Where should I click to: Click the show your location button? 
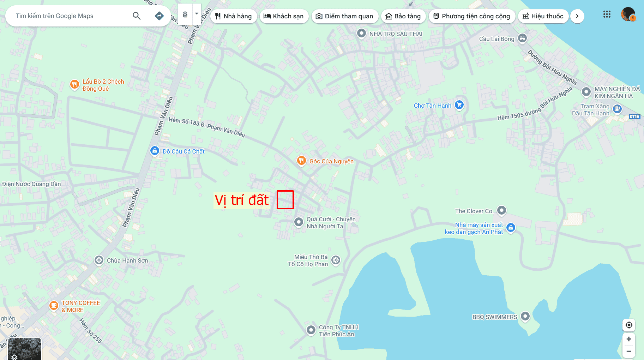629,325
